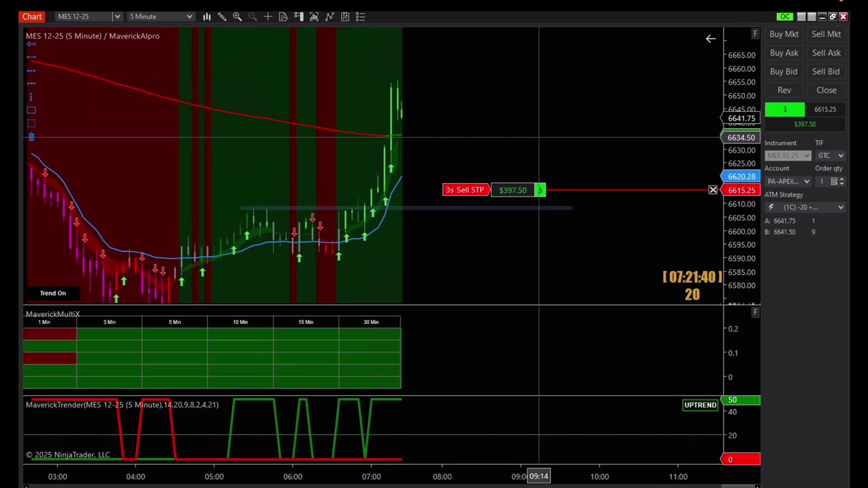Click the MaverickTrender indicator title
868x488 pixels.
pos(122,405)
